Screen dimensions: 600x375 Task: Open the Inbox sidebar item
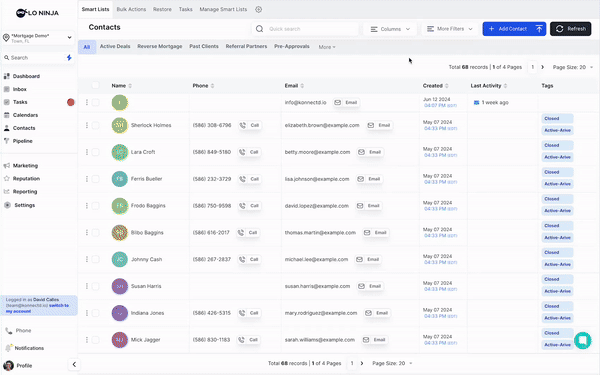coord(15,89)
